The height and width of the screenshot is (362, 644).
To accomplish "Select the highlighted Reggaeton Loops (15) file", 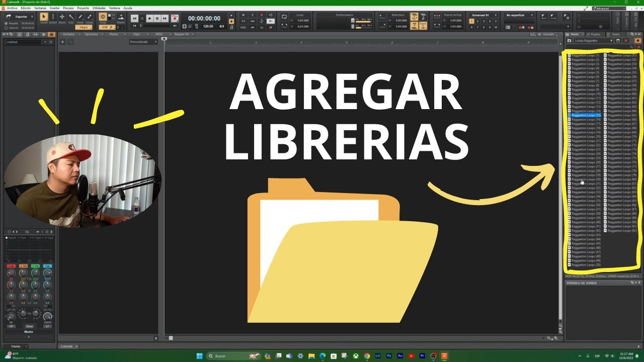I will coord(585,115).
